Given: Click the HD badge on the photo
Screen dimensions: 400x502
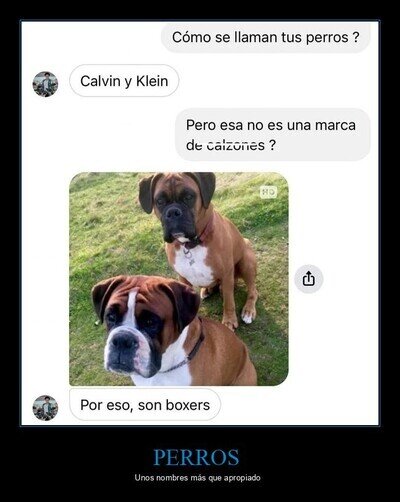Looking at the screenshot, I should click(x=268, y=192).
